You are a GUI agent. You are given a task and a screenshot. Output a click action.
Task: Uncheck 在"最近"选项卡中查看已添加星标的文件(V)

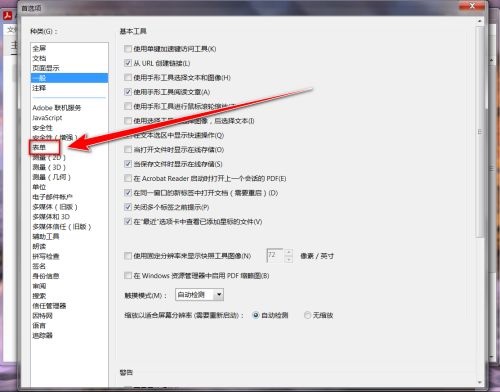128,221
